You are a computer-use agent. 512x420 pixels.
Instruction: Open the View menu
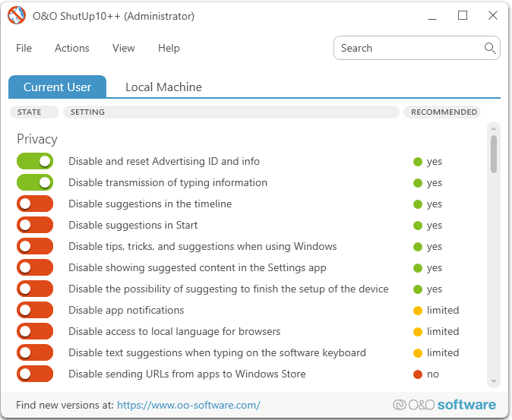(x=123, y=48)
